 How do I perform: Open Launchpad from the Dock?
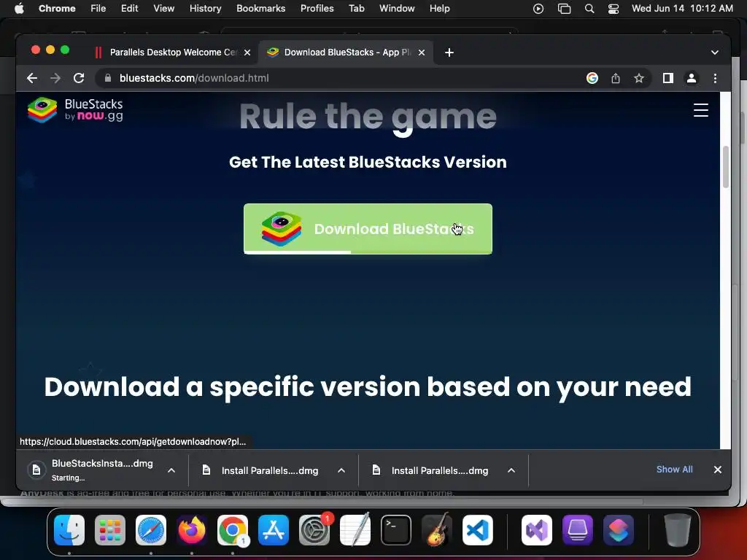tap(110, 530)
